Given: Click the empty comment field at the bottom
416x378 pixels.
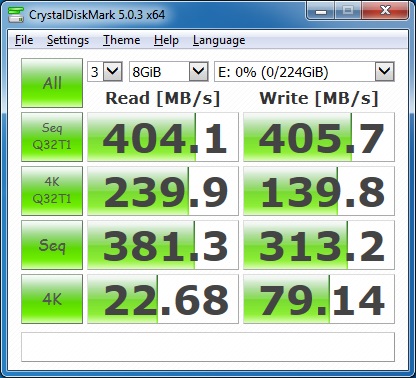Looking at the screenshot, I should tap(208, 347).
